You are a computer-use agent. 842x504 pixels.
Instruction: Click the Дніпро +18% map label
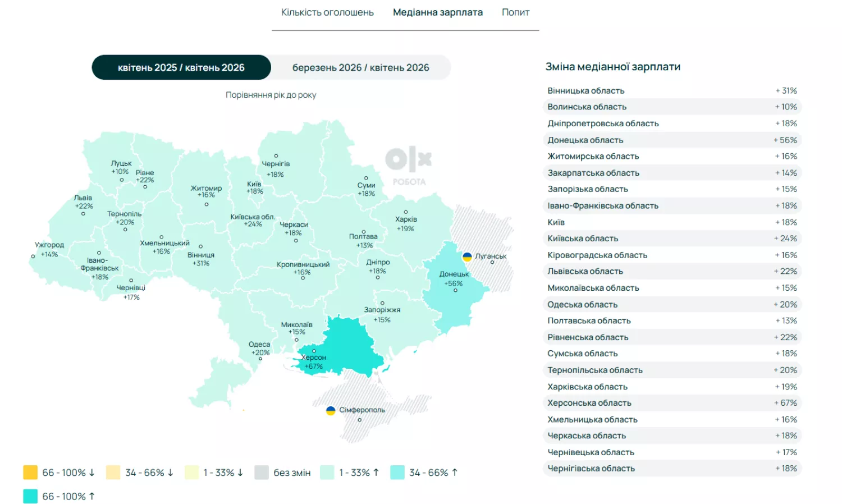378,266
